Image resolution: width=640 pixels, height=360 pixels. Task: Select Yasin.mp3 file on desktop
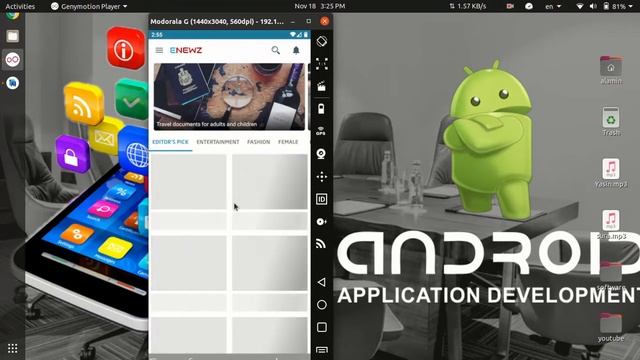(611, 173)
